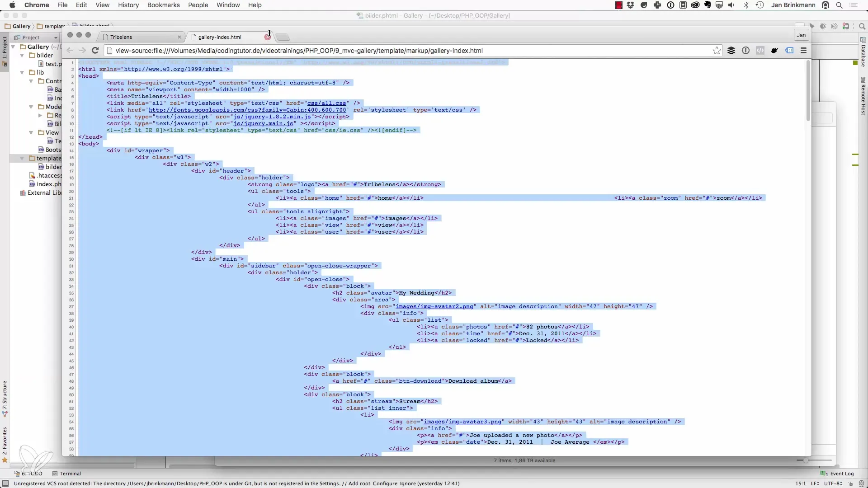This screenshot has height=488, width=868.
Task: Open the Buffer layers extension icon
Action: 731,51
